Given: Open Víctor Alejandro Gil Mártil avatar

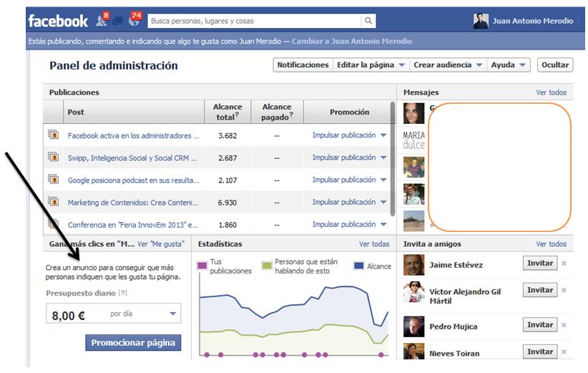Looking at the screenshot, I should 414,292.
